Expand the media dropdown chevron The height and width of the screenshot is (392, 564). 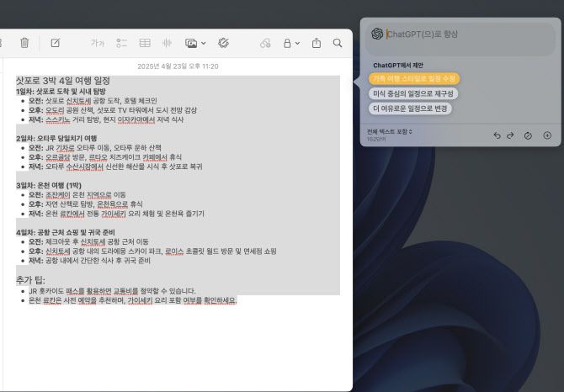point(203,43)
